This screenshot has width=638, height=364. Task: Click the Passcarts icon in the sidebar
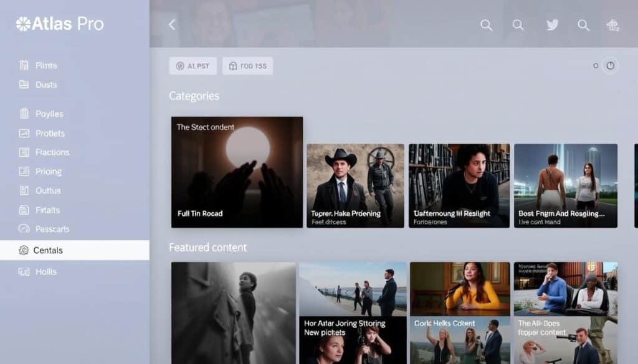pos(23,229)
